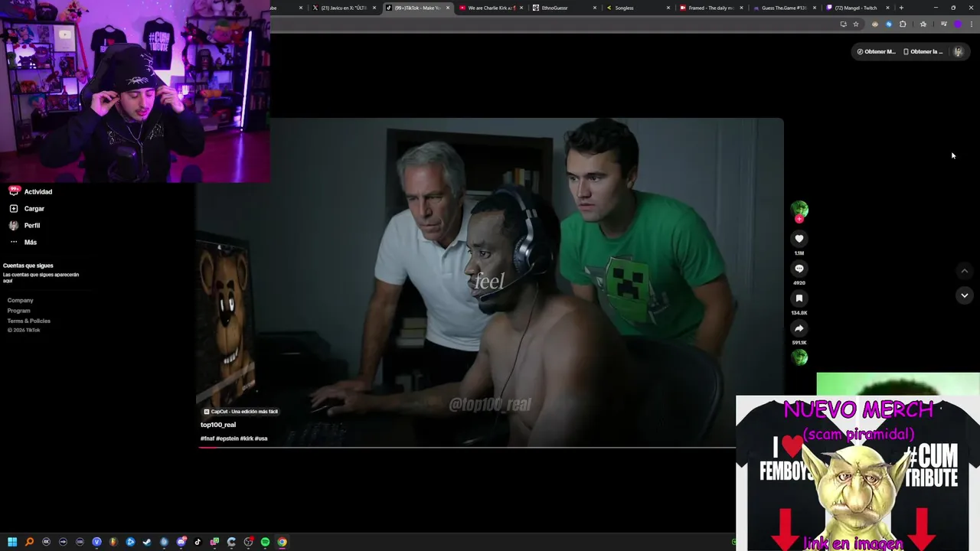Open Cargar upload page
The width and height of the screenshot is (980, 551).
coord(27,208)
